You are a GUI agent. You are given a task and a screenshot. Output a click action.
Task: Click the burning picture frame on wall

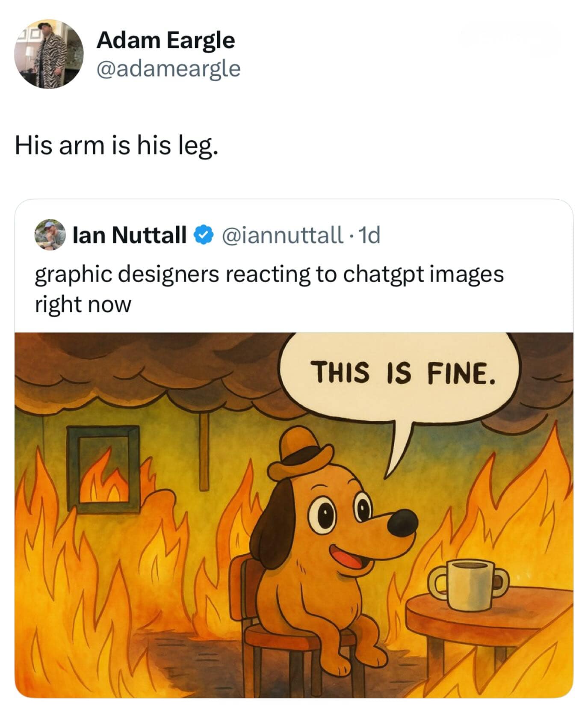coord(103,468)
